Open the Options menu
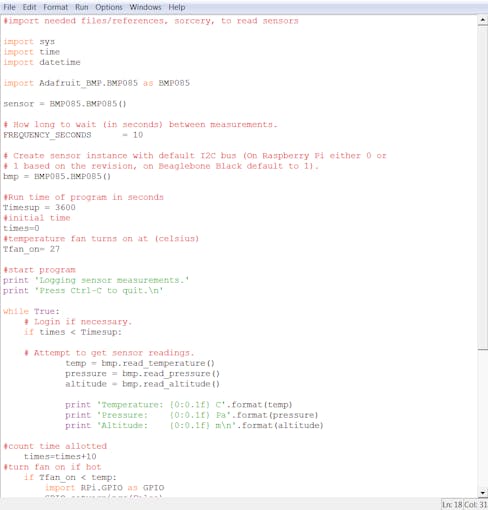The height and width of the screenshot is (510, 488). [x=109, y=7]
